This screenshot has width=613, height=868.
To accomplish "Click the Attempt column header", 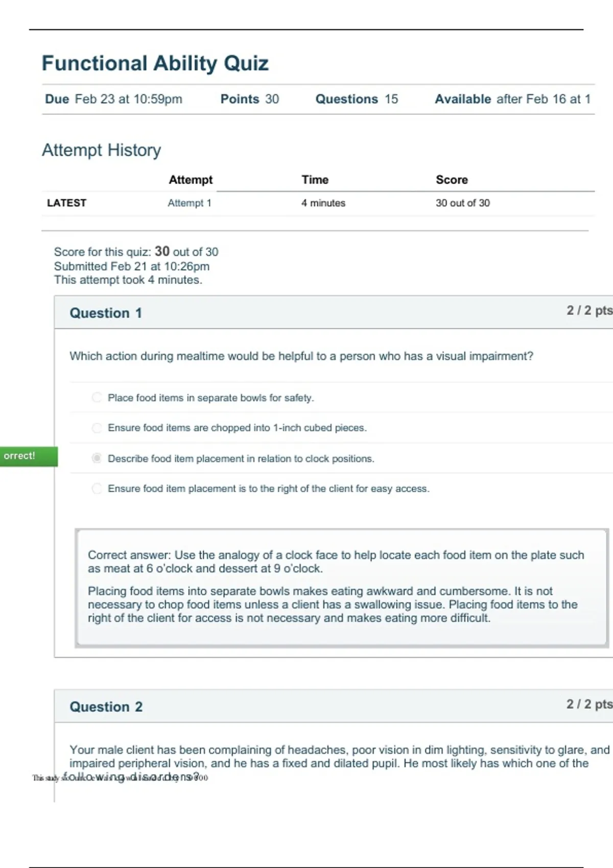I will point(191,180).
